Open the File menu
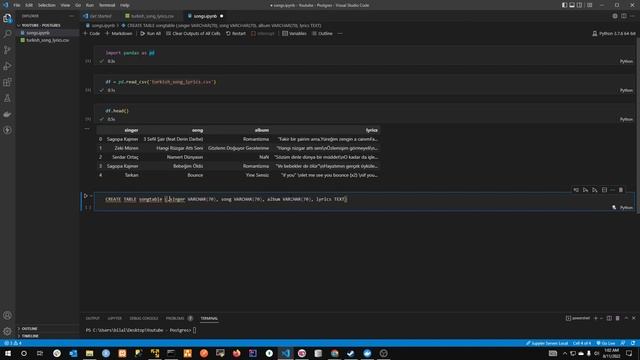640x360 pixels. click(x=17, y=5)
